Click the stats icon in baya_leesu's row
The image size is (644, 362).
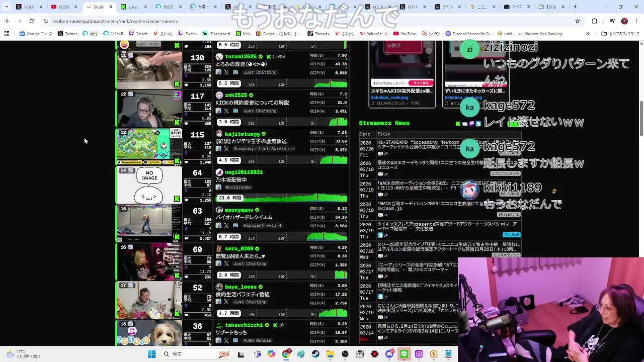click(x=218, y=302)
